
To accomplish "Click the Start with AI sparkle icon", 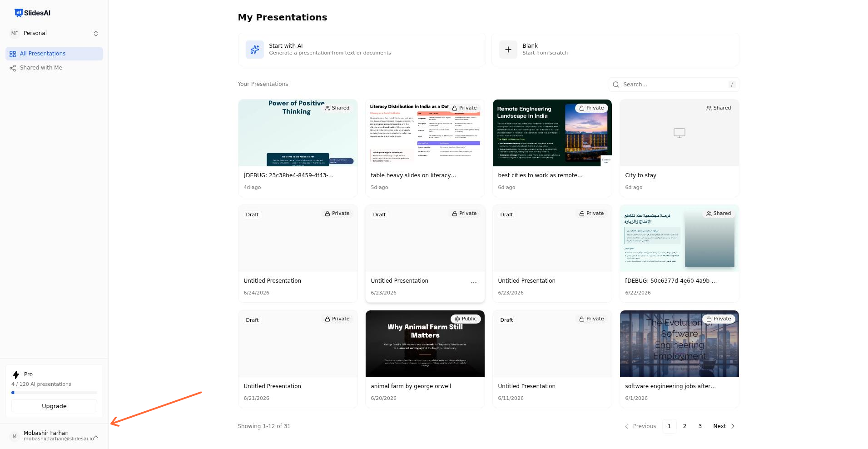I will coord(255,50).
